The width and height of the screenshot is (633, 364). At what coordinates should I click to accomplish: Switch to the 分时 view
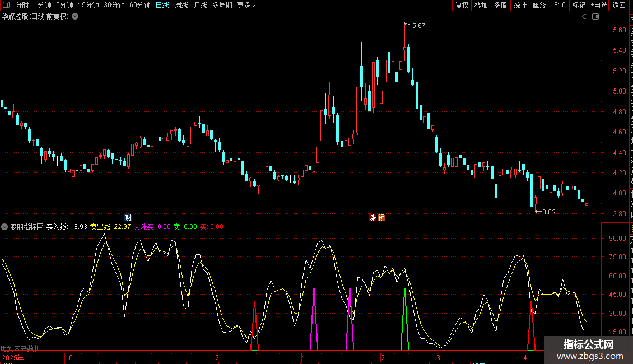click(22, 5)
